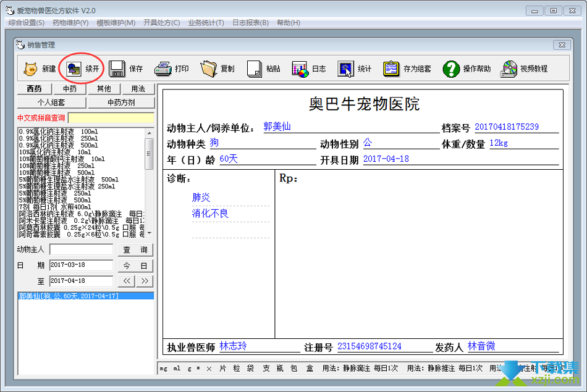The height and width of the screenshot is (392, 587).
Task: Click the 查询 search button
Action: click(x=135, y=250)
